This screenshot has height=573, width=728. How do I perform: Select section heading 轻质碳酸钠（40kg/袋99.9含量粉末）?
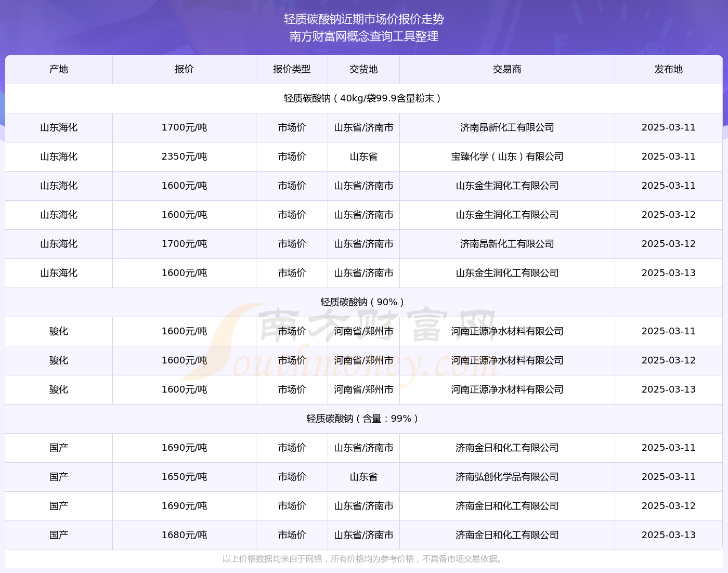(x=364, y=98)
